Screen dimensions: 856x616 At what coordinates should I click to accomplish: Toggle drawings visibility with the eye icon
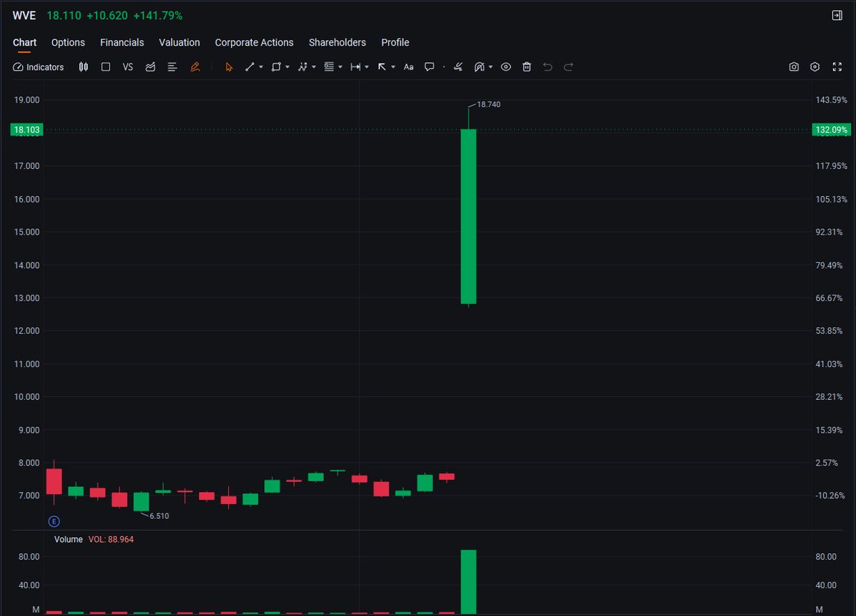506,66
